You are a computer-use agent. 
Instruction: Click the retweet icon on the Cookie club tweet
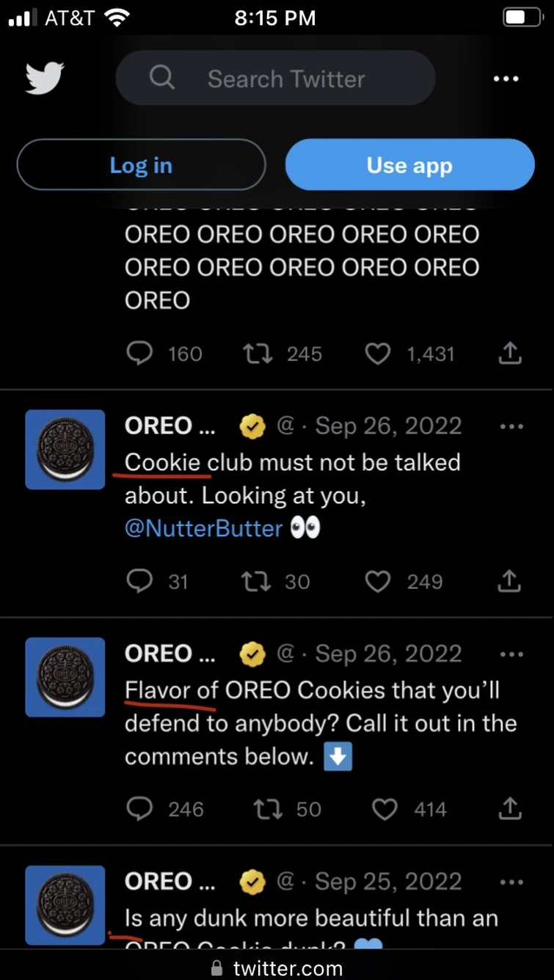pos(255,581)
